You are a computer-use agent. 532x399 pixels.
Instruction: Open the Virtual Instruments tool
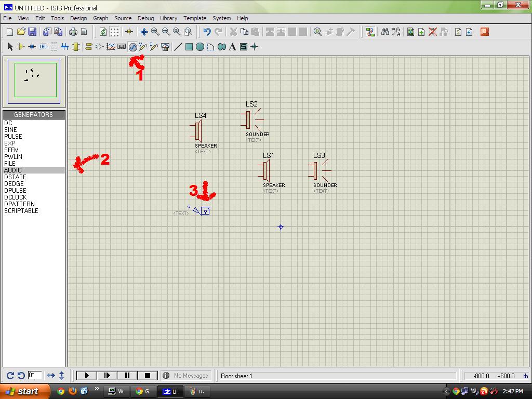coord(165,47)
